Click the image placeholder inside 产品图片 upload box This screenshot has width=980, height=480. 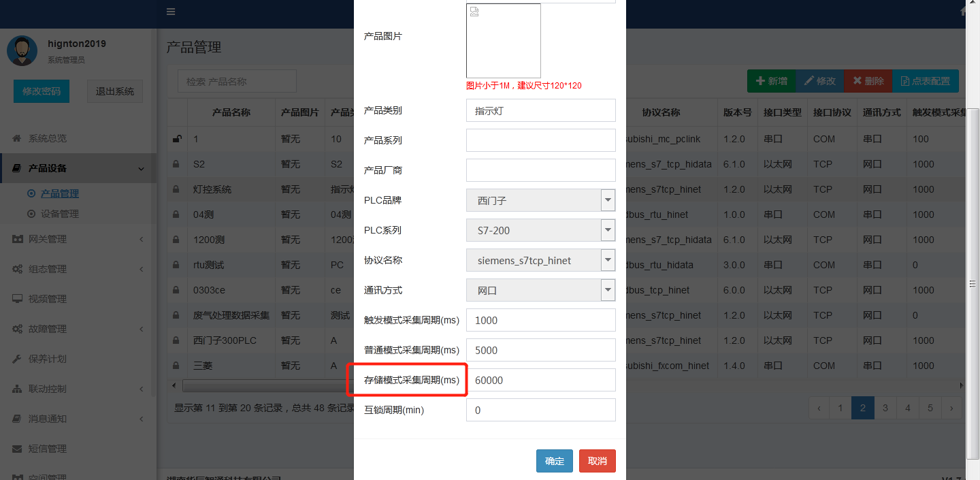(x=473, y=12)
